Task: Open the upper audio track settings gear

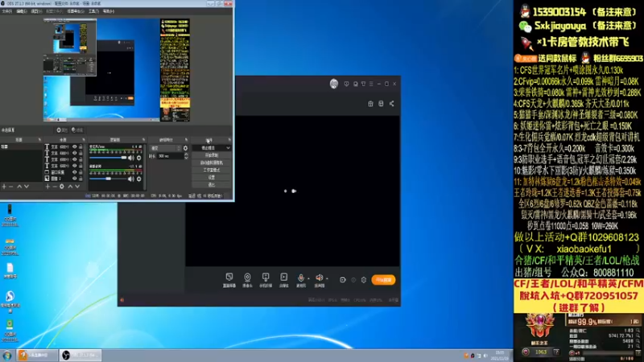Action: (138, 158)
